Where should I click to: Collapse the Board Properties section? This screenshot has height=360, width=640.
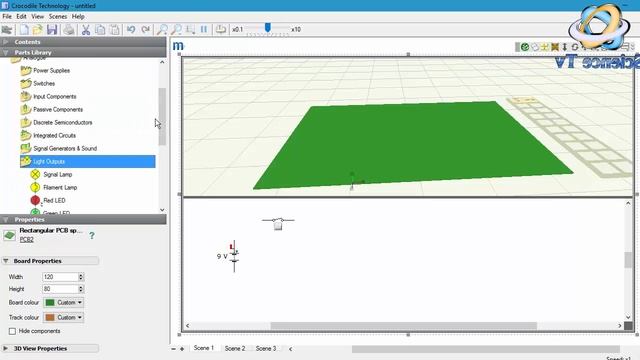tap(6, 261)
